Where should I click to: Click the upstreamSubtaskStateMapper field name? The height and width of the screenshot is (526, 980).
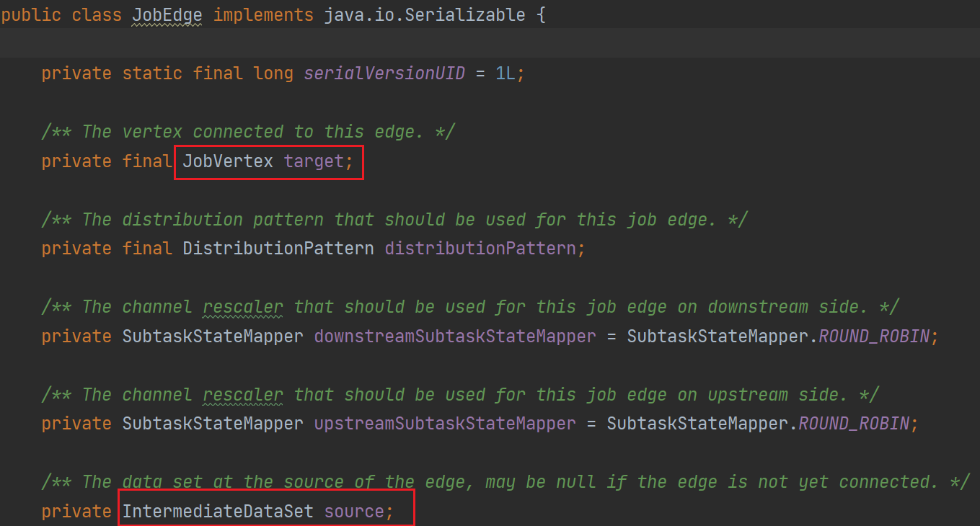[x=445, y=424]
